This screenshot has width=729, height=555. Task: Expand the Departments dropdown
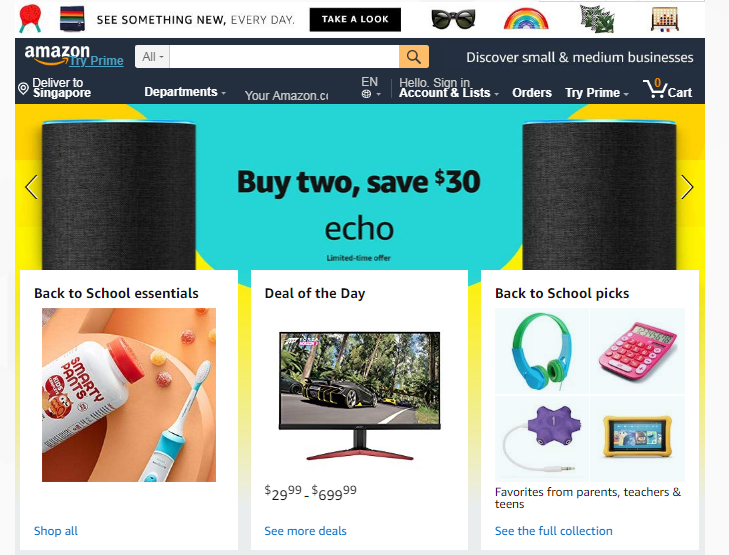coord(185,92)
